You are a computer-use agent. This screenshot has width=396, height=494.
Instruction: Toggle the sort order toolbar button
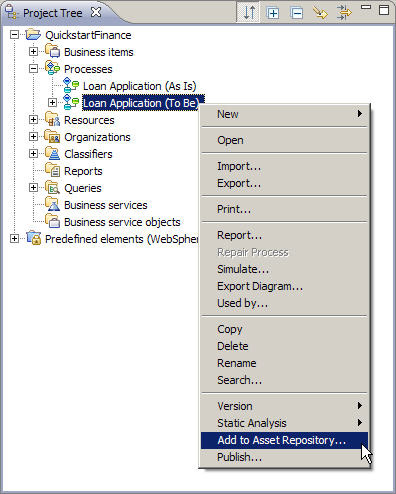coord(249,12)
